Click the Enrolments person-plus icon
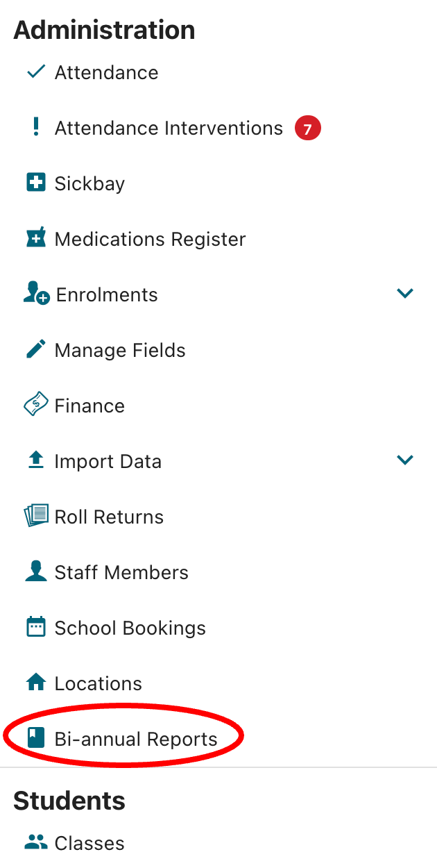Viewport: 437px width, 868px height. coord(36,294)
